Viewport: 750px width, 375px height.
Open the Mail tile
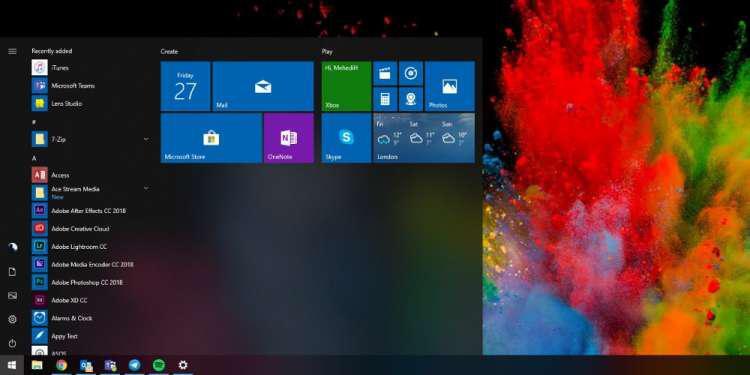pyautogui.click(x=263, y=86)
